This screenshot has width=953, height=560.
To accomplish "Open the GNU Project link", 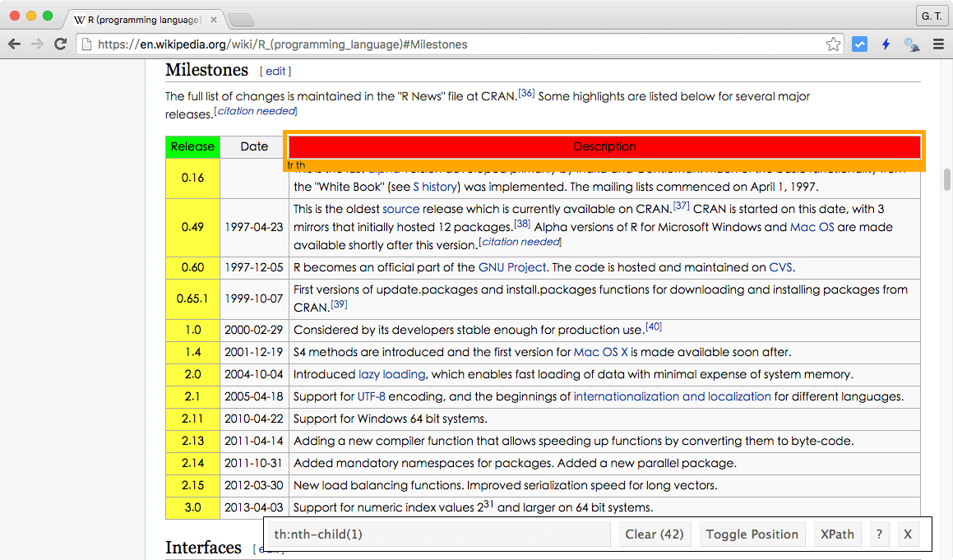I will coord(511,267).
